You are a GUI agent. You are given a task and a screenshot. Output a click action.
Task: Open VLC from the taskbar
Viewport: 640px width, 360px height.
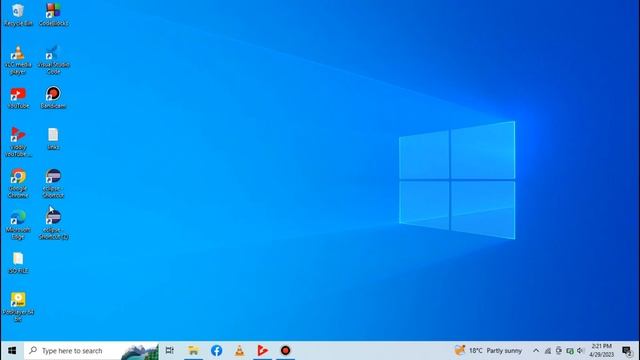click(x=240, y=351)
